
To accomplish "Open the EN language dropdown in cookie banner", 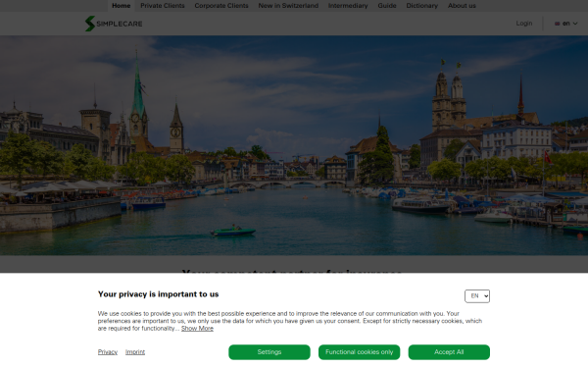I will tap(477, 296).
